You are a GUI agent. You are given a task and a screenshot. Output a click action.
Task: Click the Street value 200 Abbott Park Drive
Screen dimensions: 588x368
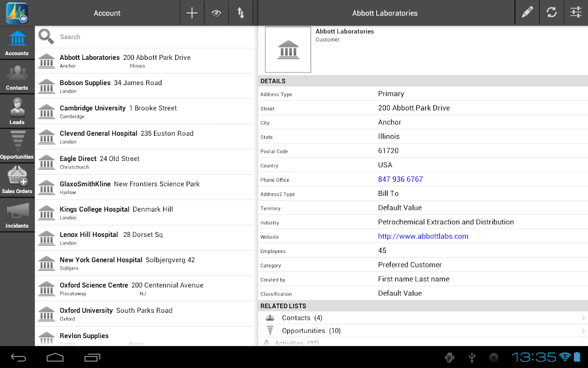pos(413,108)
